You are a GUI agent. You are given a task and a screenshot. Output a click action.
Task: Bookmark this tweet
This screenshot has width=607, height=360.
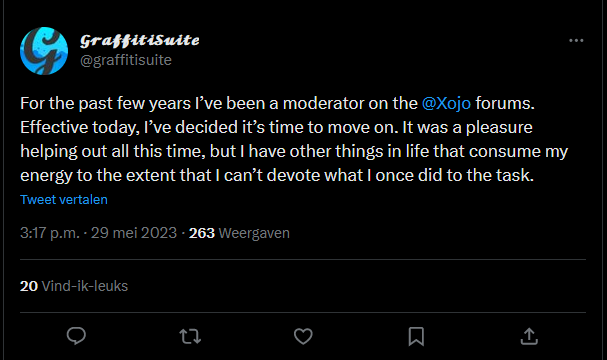[416, 336]
